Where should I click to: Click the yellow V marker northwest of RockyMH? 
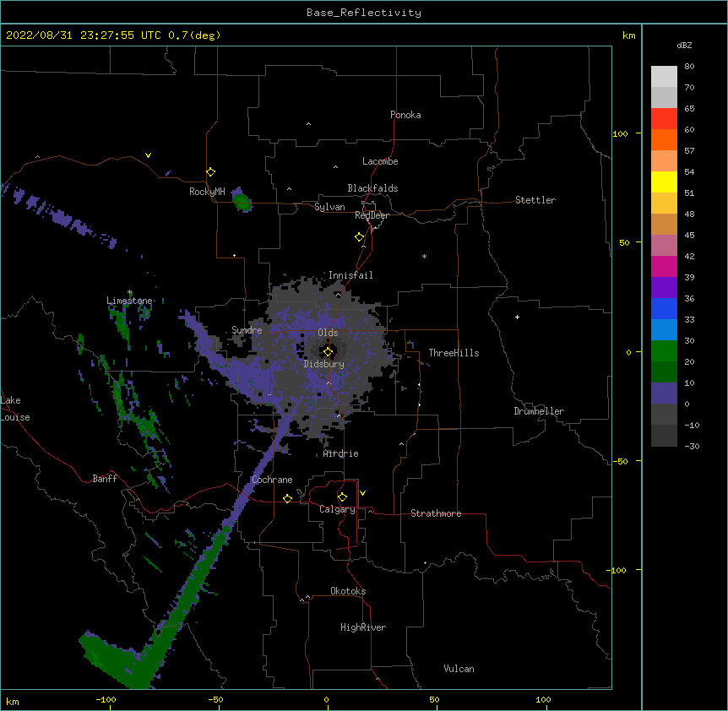click(148, 155)
